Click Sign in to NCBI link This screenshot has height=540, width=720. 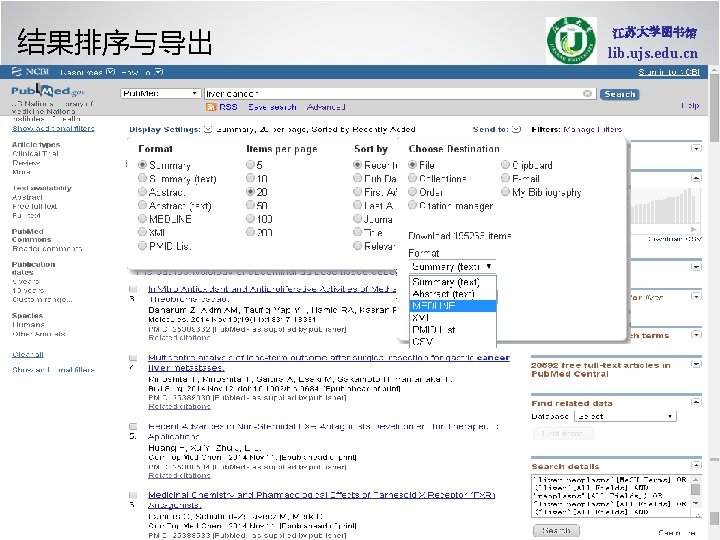[669, 72]
